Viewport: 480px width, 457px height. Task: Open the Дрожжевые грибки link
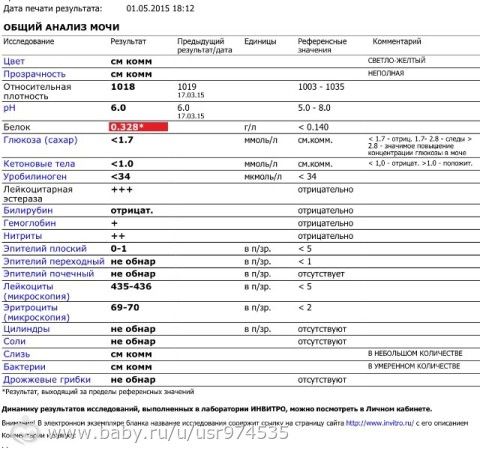coord(47,380)
